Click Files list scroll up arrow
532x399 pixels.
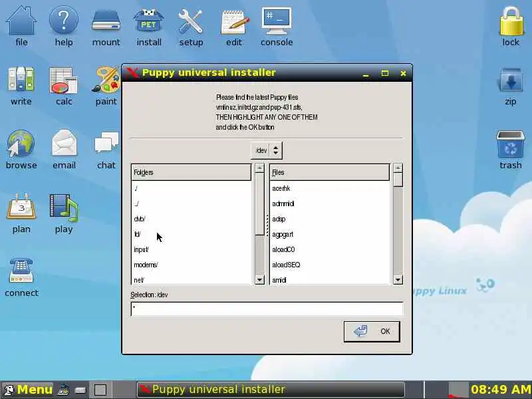(398, 168)
